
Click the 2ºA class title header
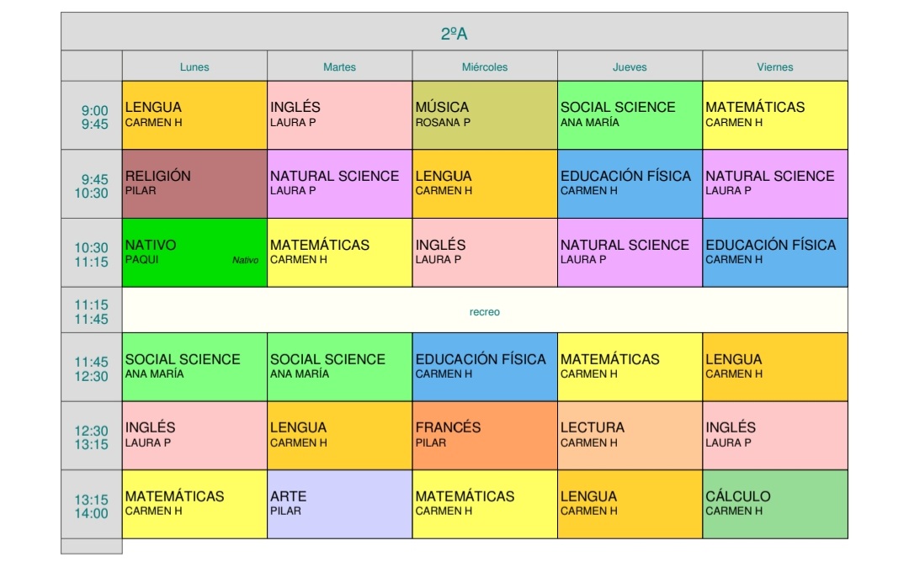(x=454, y=32)
